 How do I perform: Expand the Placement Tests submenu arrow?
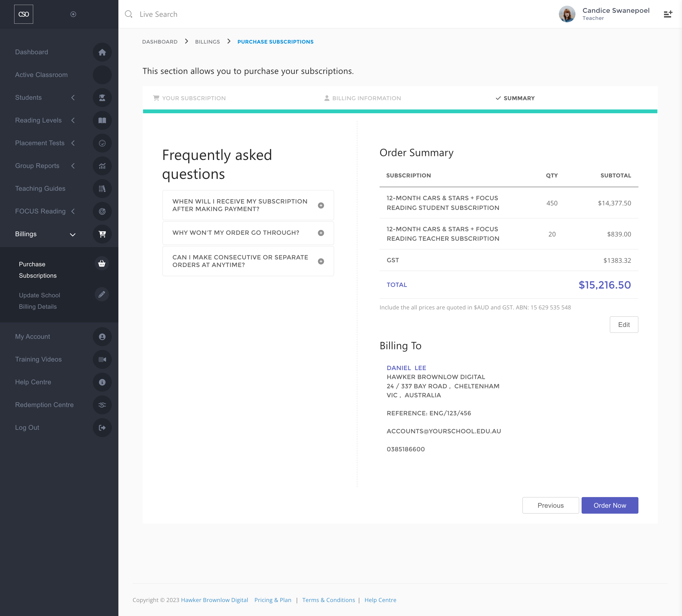73,143
